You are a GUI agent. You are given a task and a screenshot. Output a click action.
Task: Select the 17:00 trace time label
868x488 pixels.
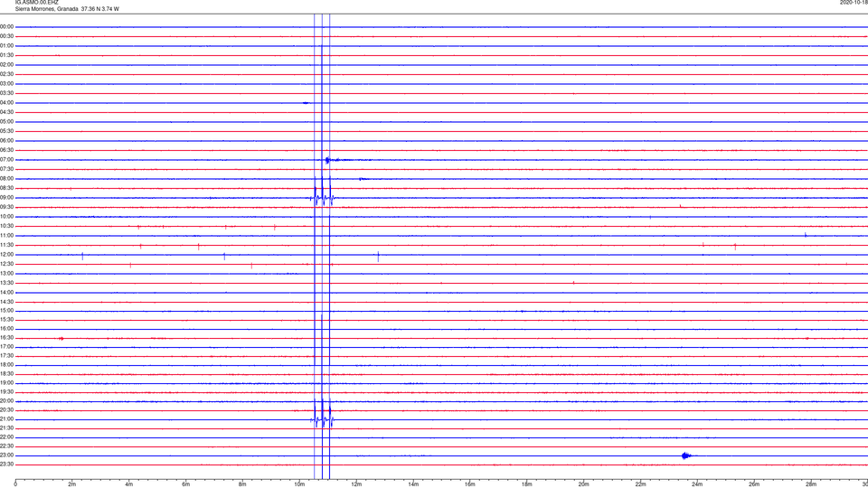pyautogui.click(x=7, y=347)
